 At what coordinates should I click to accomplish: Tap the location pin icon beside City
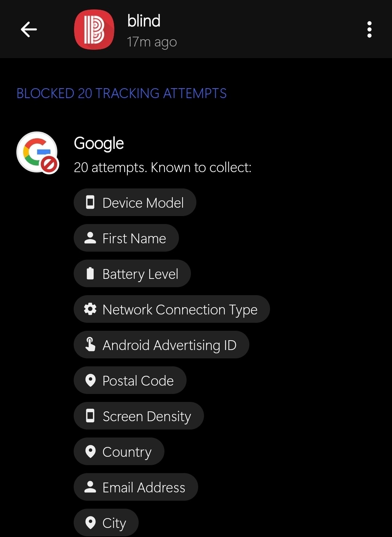pyautogui.click(x=90, y=522)
